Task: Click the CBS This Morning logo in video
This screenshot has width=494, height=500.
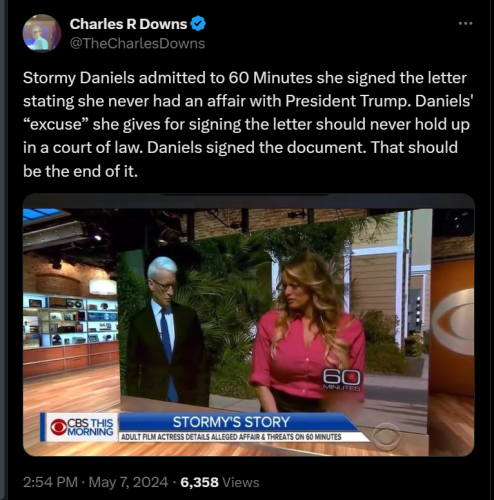Action: 82,427
